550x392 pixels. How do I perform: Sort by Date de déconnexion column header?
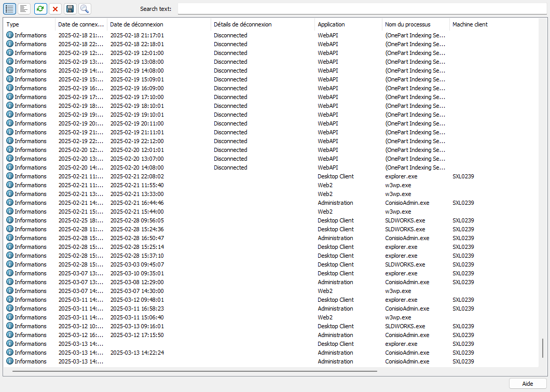(158, 24)
